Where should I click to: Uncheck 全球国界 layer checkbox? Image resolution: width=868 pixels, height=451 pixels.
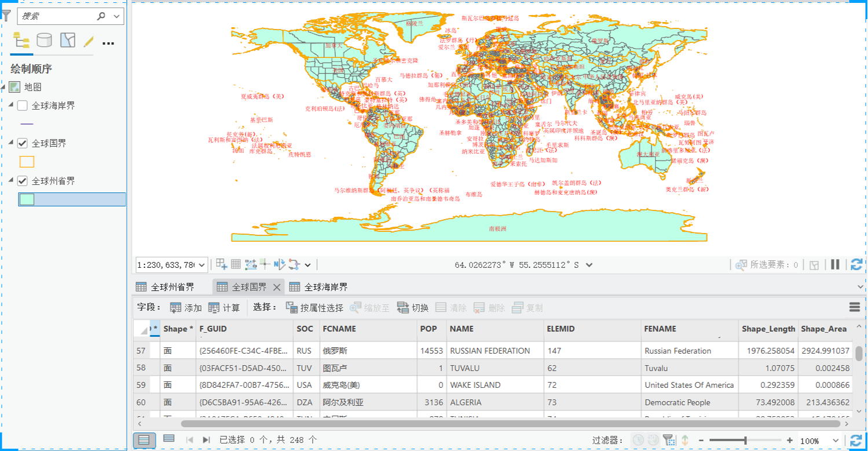point(23,143)
